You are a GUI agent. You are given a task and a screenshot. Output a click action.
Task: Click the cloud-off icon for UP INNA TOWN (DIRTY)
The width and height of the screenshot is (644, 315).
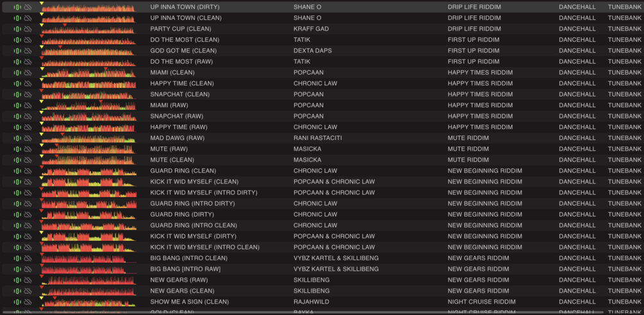[x=28, y=7]
